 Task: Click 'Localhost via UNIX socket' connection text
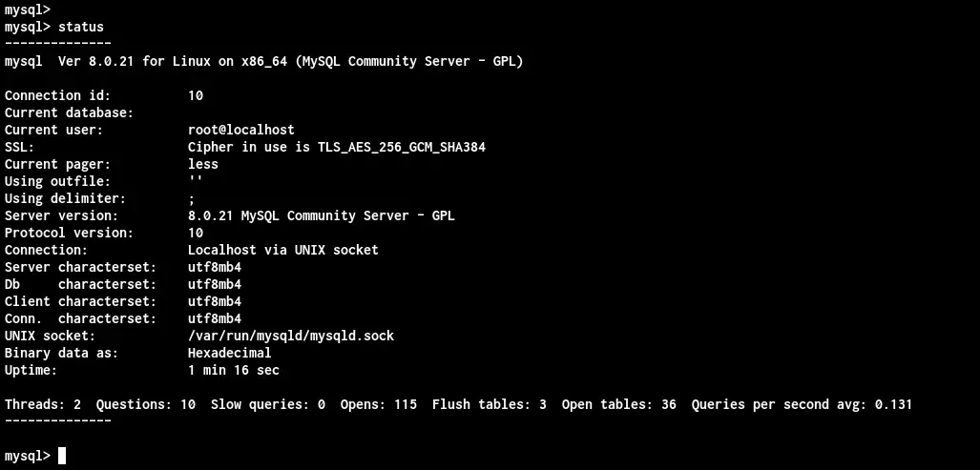pos(283,250)
